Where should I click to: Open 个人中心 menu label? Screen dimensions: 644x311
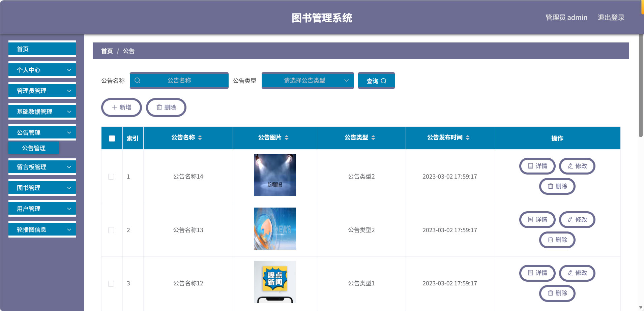(29, 70)
